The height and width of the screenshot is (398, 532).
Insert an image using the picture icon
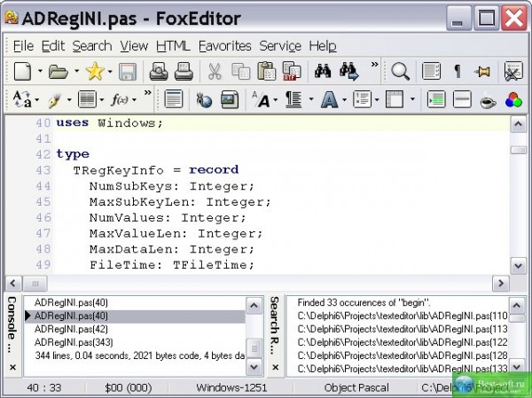[x=230, y=100]
